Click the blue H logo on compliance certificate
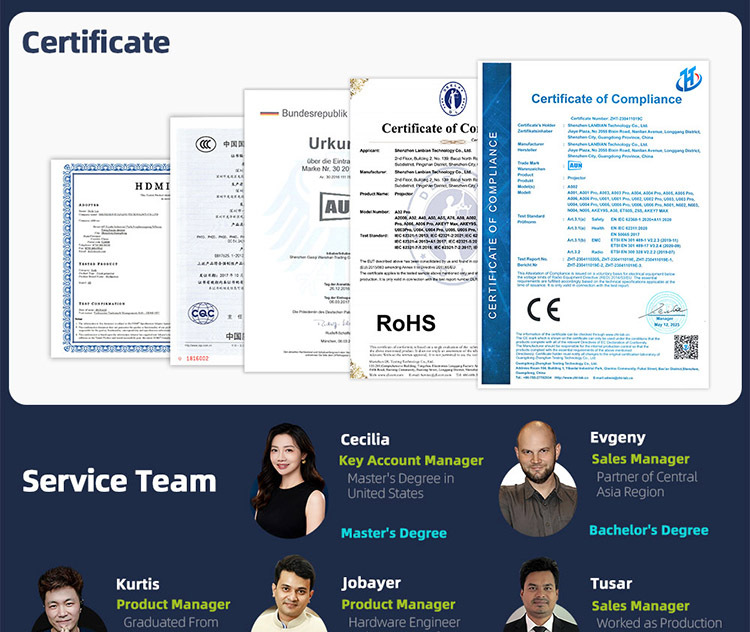Image resolution: width=750 pixels, height=632 pixels. point(688,79)
